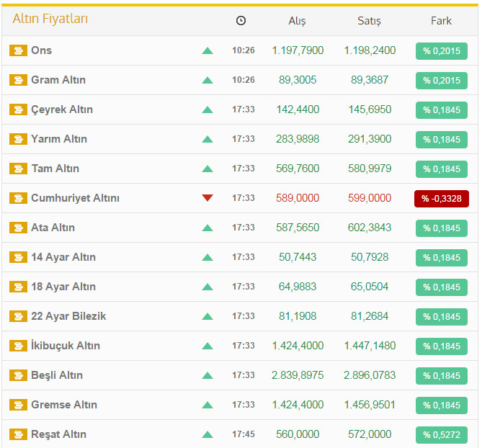Click the Alış column header

(x=297, y=21)
